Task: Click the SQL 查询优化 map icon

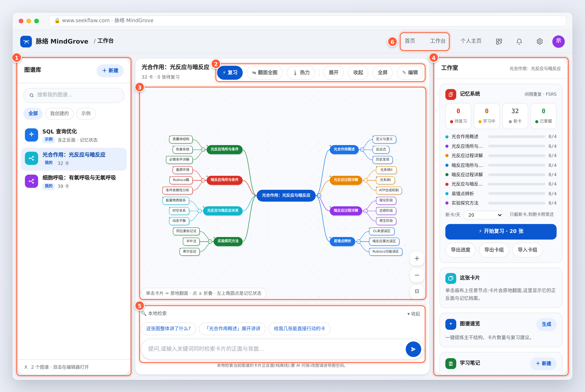Action: (x=32, y=135)
